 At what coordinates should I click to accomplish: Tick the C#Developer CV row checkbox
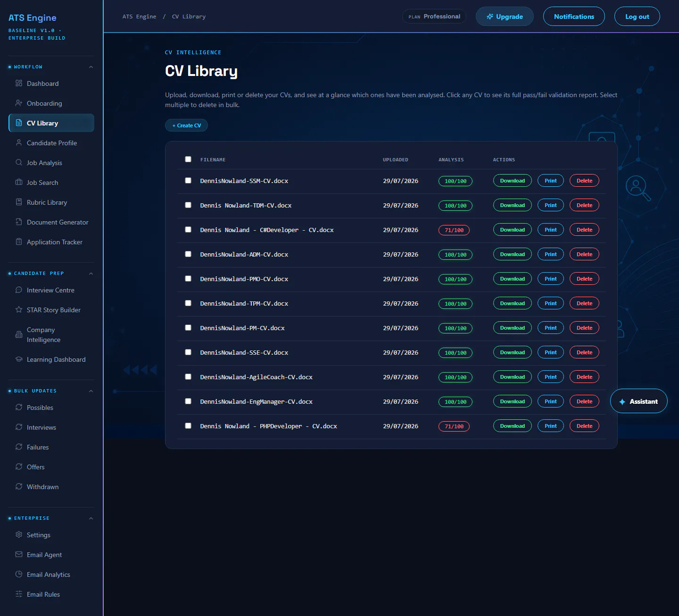[188, 230]
